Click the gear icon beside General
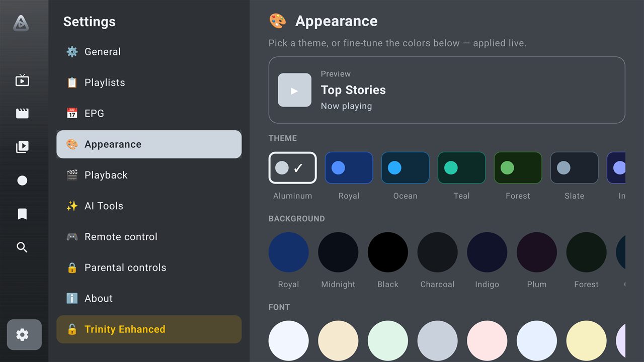Screen dimensions: 644x362 pos(72,52)
